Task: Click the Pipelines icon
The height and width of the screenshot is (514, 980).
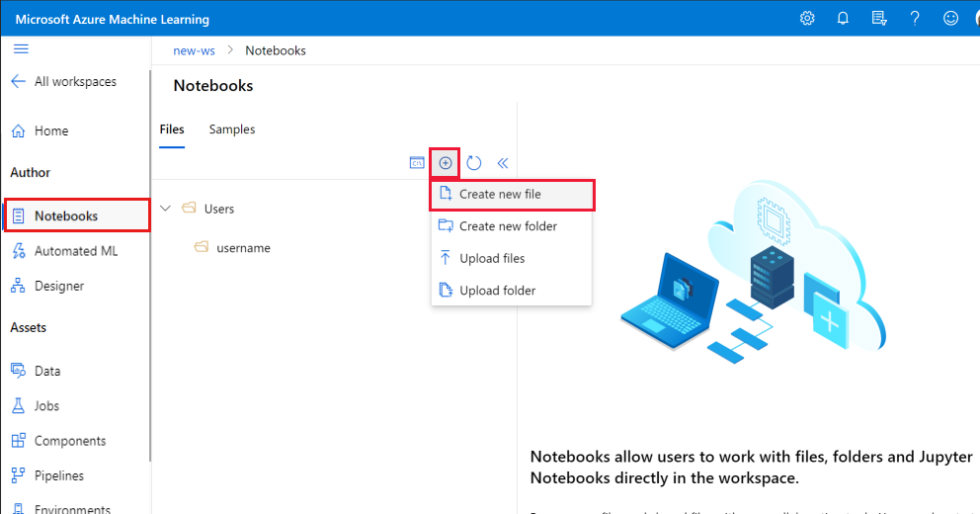Action: (18, 475)
